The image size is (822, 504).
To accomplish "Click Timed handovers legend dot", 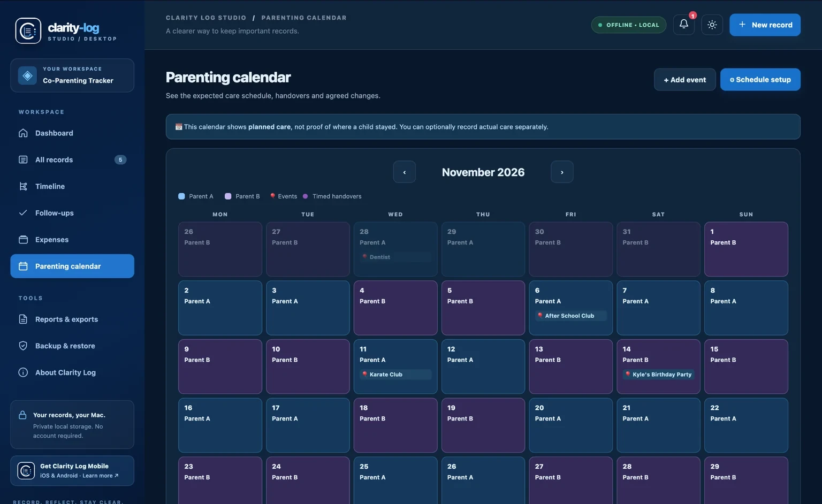I will 305,196.
